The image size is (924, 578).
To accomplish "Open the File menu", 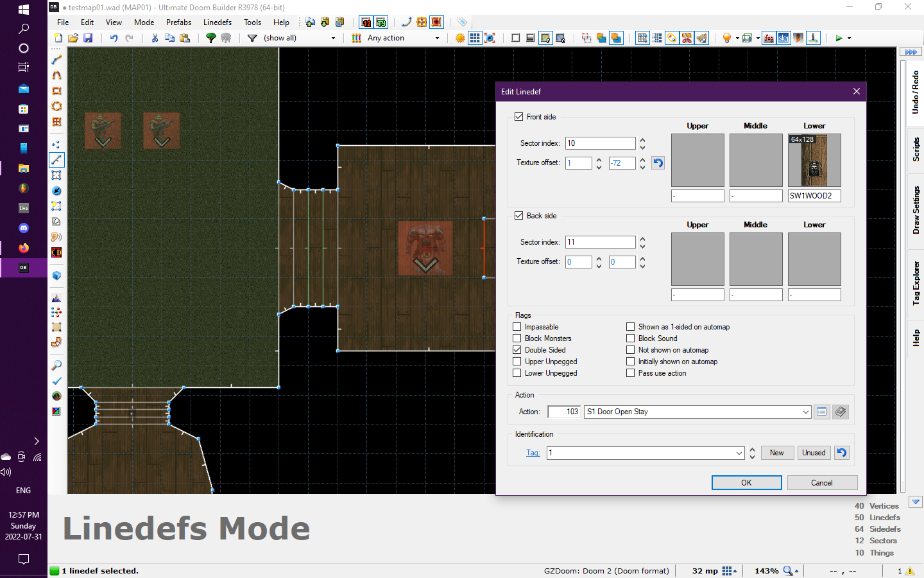I will pyautogui.click(x=63, y=22).
